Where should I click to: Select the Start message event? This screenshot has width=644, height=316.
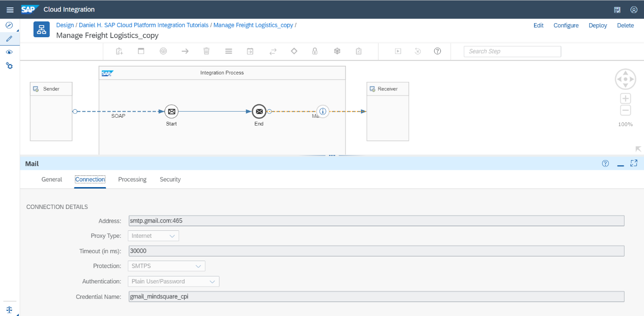click(x=172, y=112)
